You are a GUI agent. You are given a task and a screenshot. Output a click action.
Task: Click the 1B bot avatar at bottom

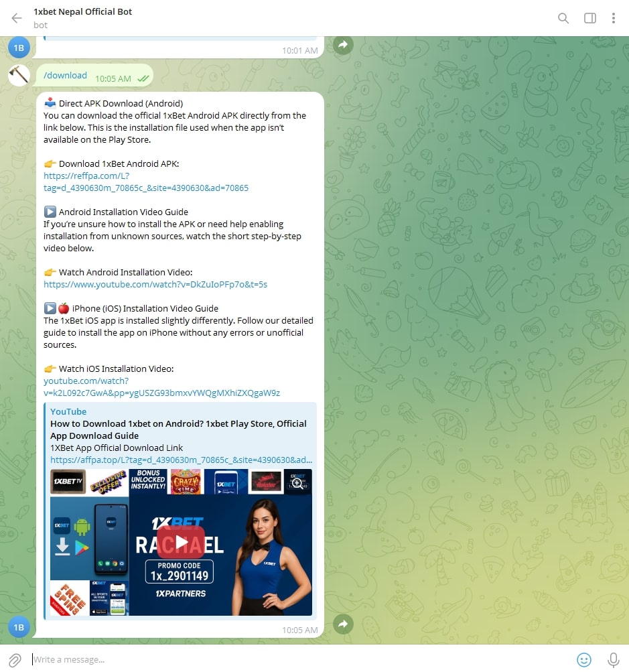point(19,627)
